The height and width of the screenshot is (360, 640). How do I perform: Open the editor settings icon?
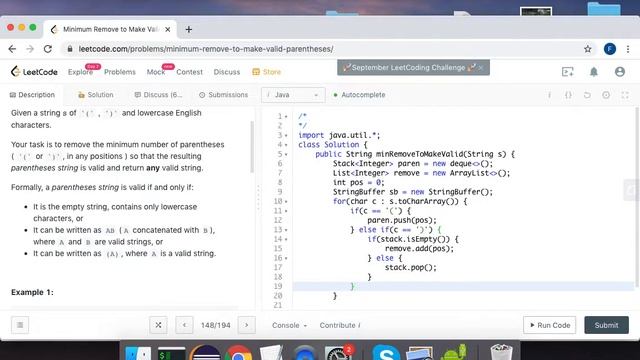(x=606, y=95)
